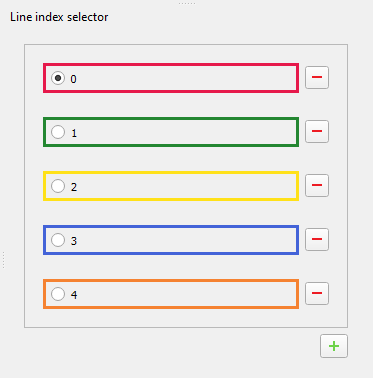Click the minus button beside line 3
The height and width of the screenshot is (378, 373).
tap(317, 239)
